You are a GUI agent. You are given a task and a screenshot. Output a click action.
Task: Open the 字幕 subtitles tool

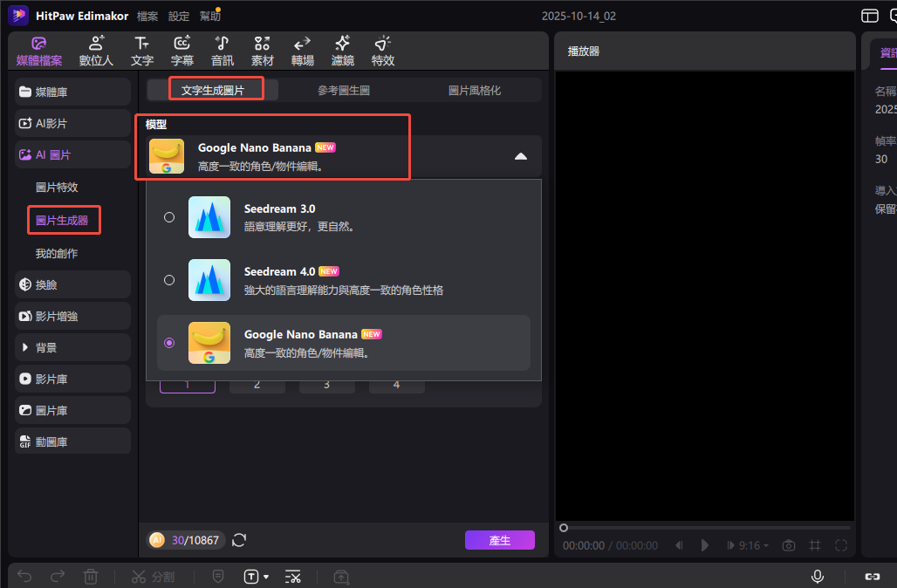point(182,51)
